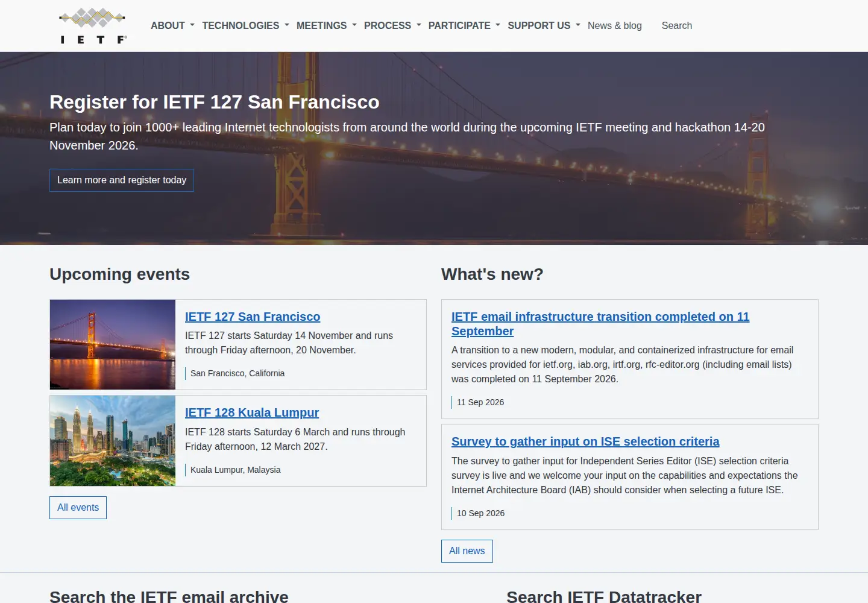
Task: Click the San Francisco, California location text
Action: 237,373
